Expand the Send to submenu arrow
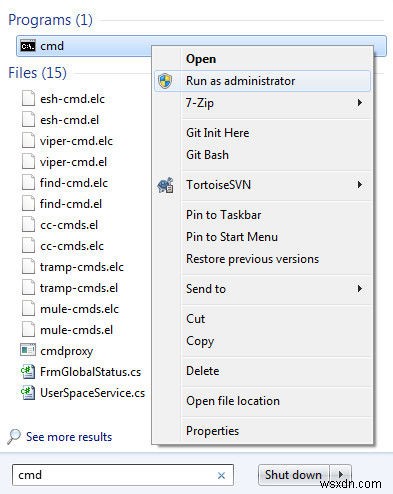The width and height of the screenshot is (393, 494). [x=360, y=288]
